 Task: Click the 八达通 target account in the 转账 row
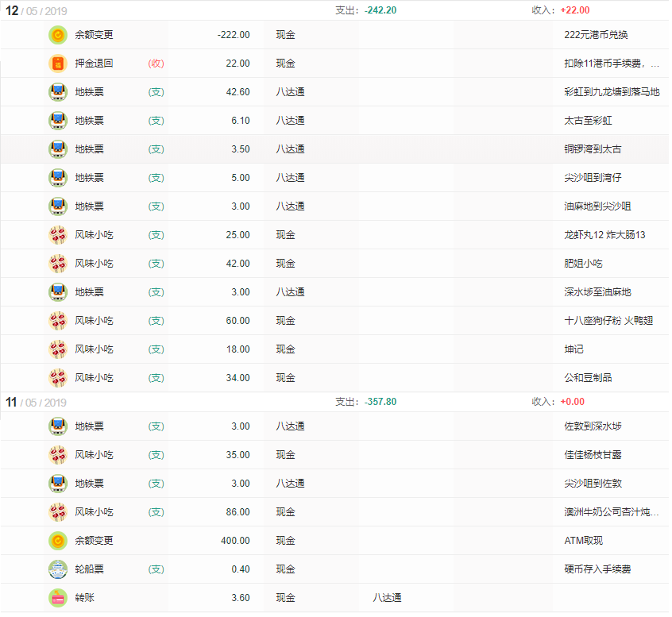pos(387,598)
